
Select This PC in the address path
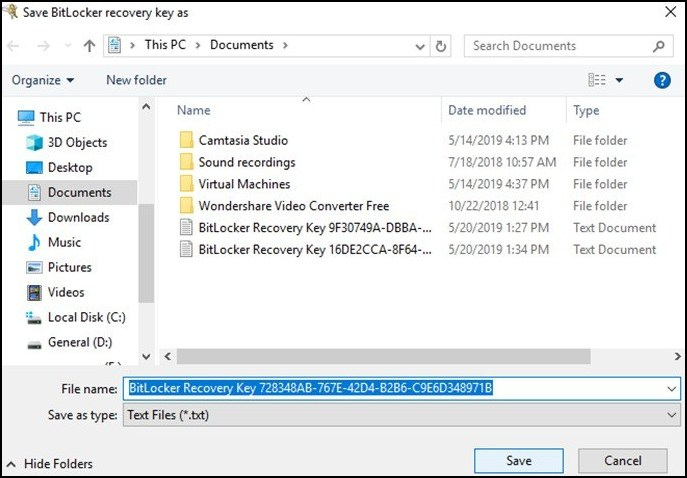(x=165, y=45)
